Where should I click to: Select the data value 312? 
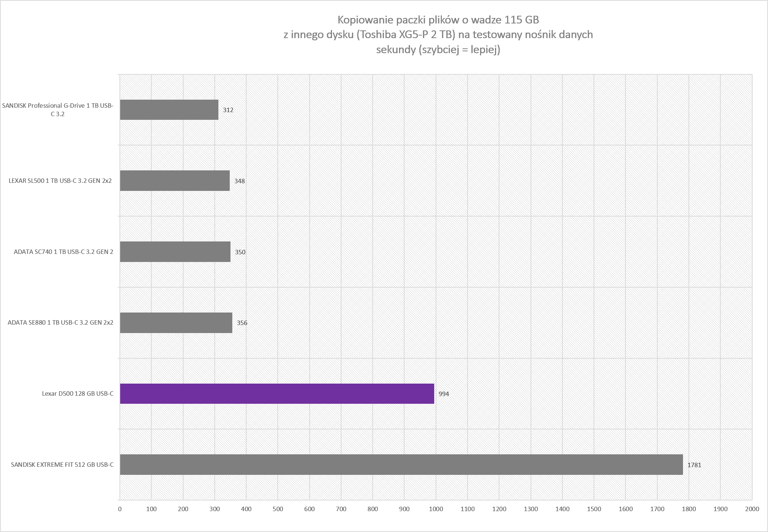(228, 110)
